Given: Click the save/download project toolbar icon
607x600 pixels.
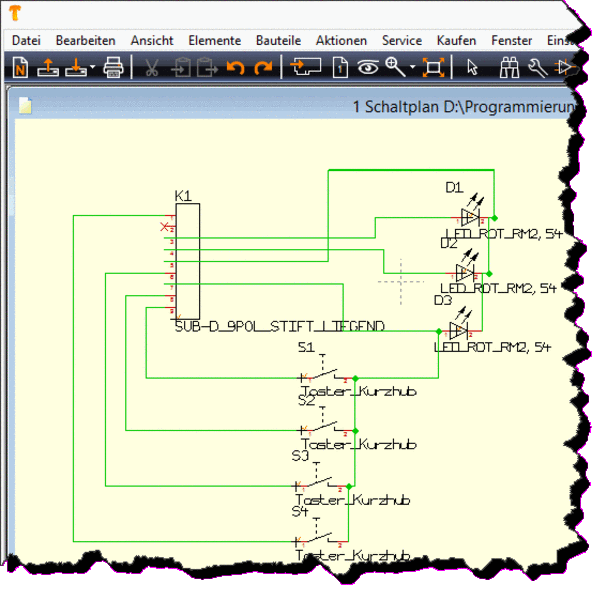Looking at the screenshot, I should point(76,68).
